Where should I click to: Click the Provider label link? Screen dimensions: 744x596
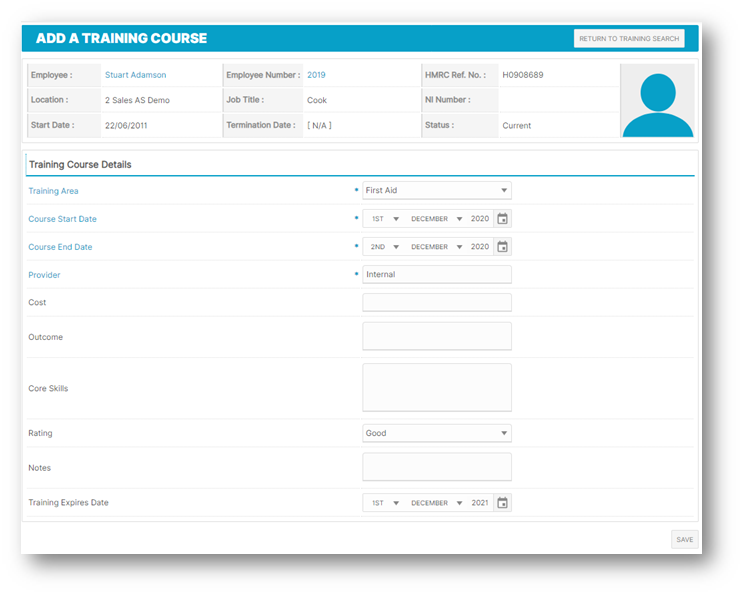pyautogui.click(x=44, y=275)
